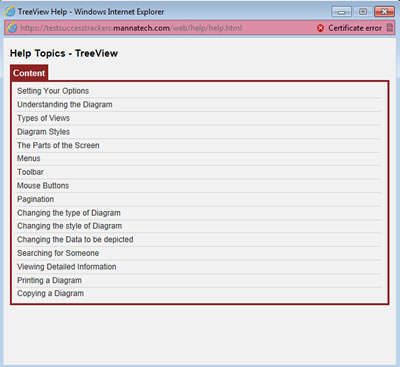
Task: Open Types of Views topic
Action: click(x=43, y=118)
